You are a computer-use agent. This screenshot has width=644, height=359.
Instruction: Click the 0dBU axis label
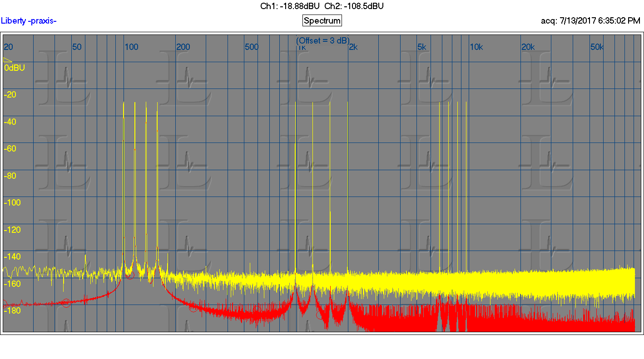click(15, 68)
